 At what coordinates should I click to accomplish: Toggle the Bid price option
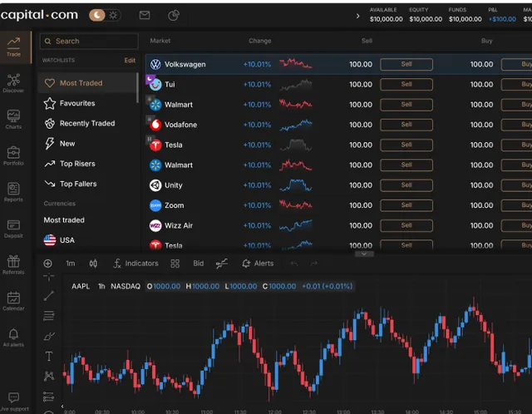tap(199, 264)
